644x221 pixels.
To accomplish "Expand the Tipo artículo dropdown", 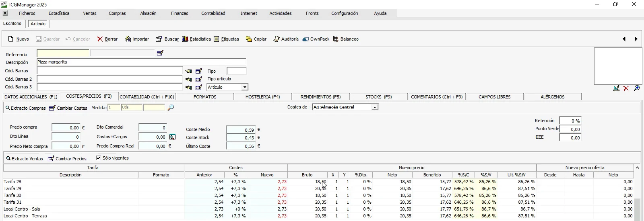I will tap(245, 87).
